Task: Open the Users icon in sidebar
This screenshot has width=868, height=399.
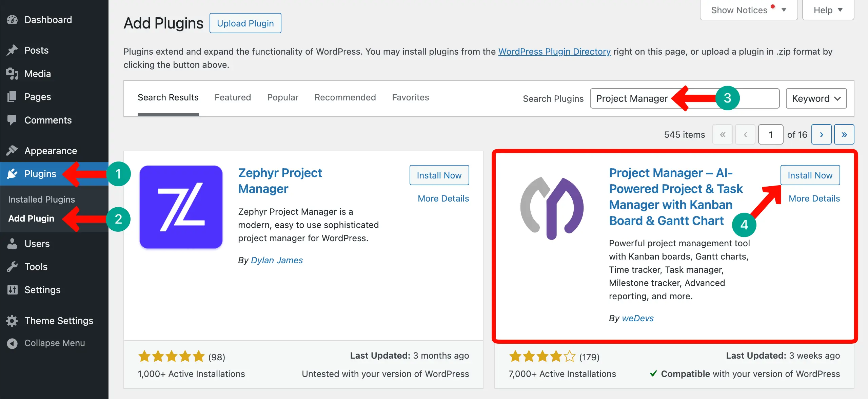Action: tap(12, 243)
